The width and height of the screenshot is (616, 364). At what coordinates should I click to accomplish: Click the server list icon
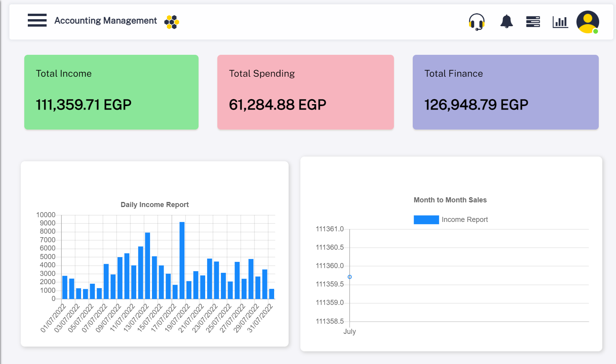533,22
